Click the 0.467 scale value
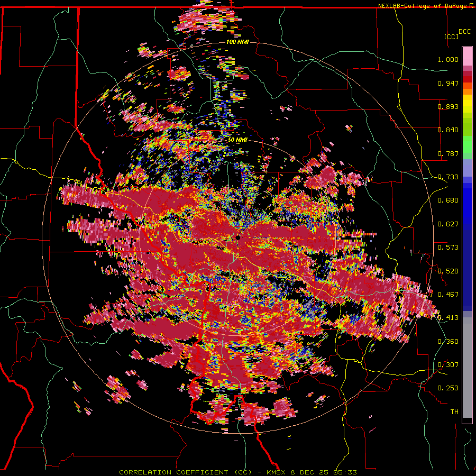Screen dimensions: 476x476 click(448, 295)
